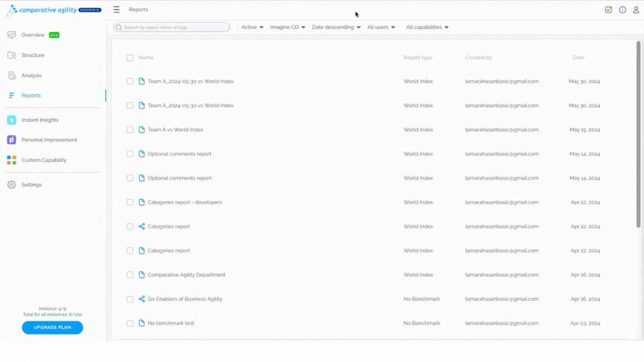Click document icon of Categories report - developers
644x362 pixels.
141,202
